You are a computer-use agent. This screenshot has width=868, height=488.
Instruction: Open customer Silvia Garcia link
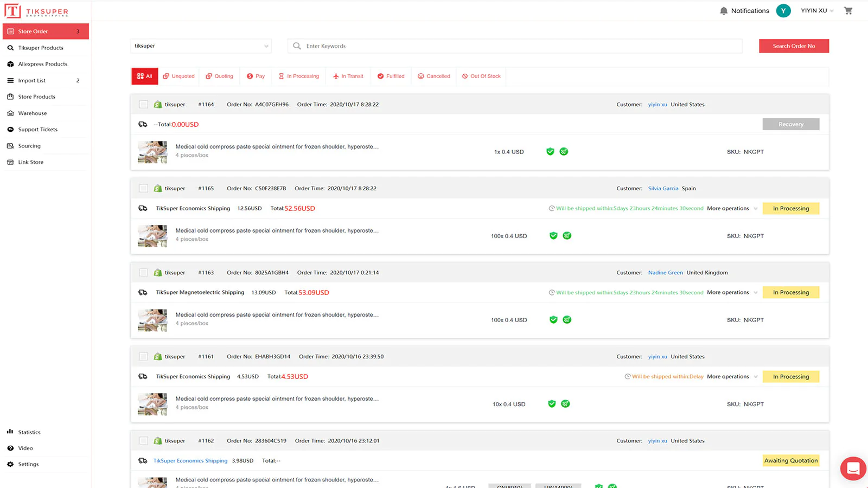[663, 188]
